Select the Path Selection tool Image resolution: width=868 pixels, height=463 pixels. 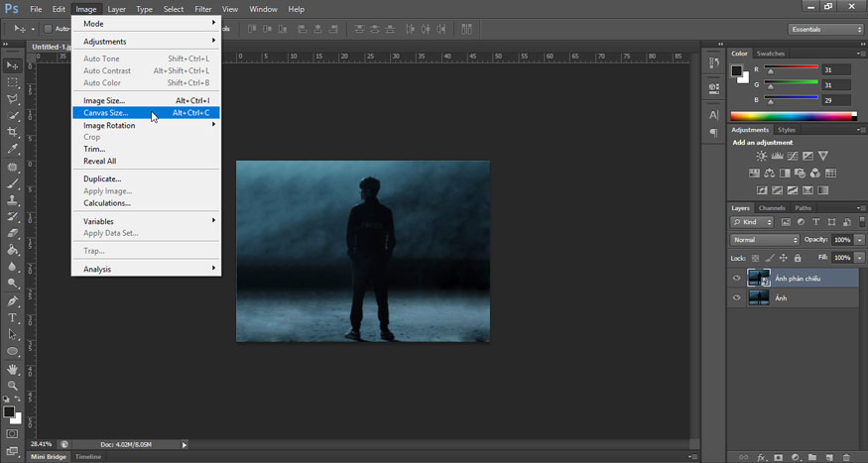pyautogui.click(x=12, y=334)
